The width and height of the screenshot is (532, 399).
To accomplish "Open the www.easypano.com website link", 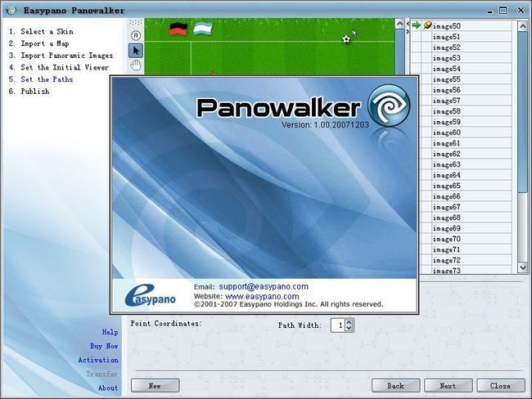I will [x=262, y=296].
